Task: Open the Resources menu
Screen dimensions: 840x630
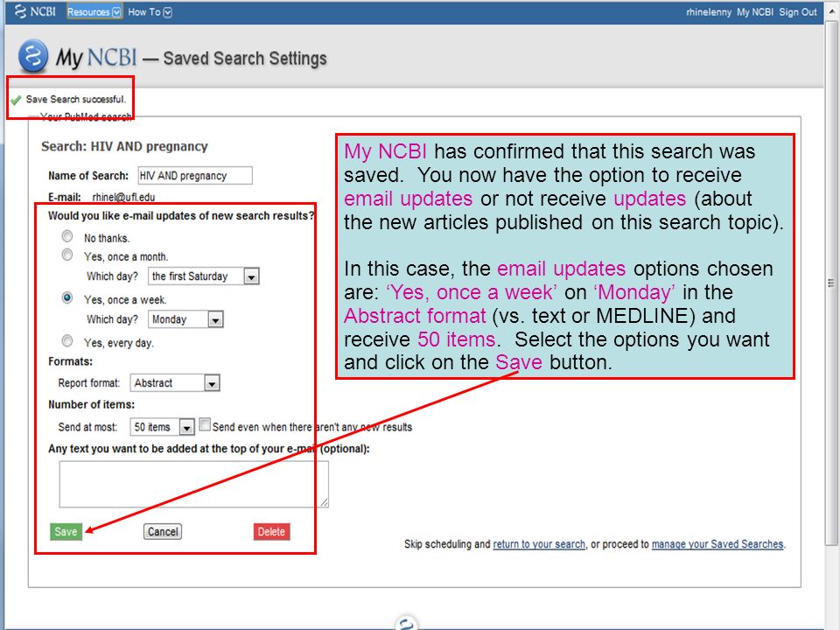Action: pyautogui.click(x=94, y=11)
